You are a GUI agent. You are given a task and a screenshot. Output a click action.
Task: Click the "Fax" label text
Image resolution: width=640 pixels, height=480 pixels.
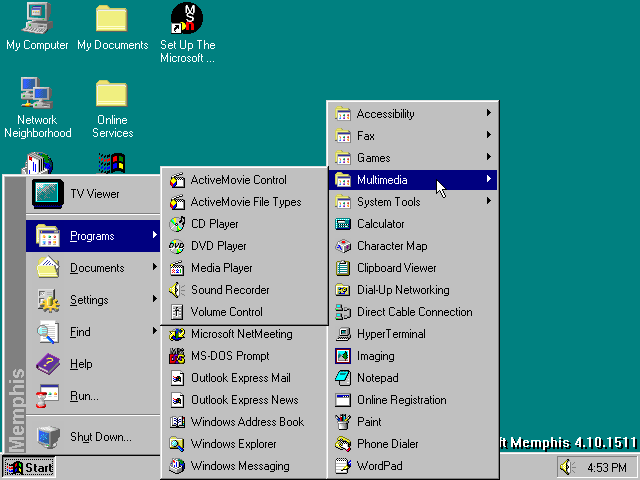click(x=366, y=136)
